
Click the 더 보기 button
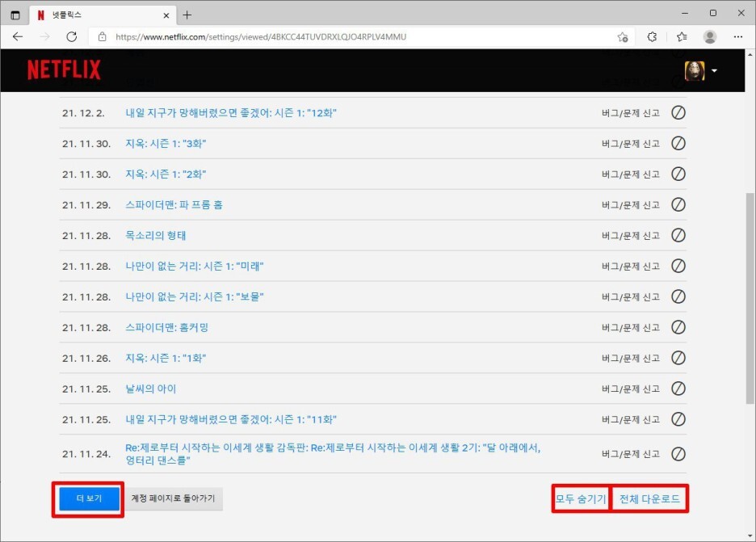coord(89,498)
